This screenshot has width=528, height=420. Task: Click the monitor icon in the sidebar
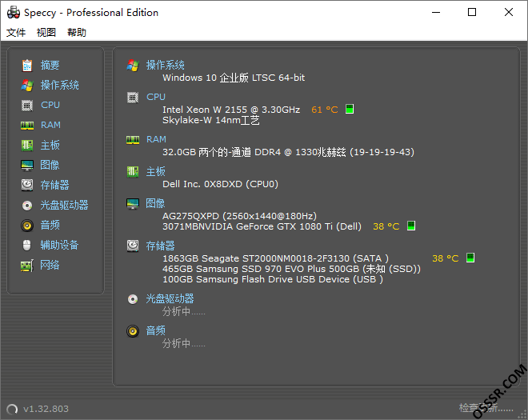click(x=27, y=166)
